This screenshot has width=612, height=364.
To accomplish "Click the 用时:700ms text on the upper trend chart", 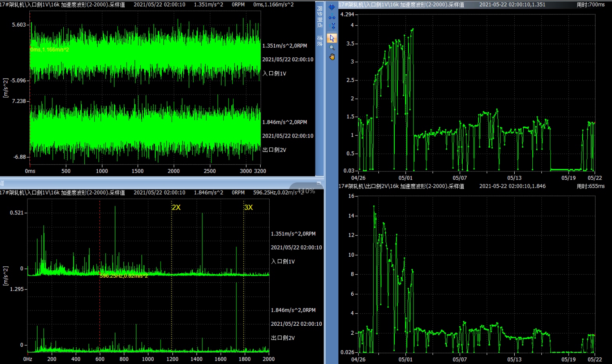I will [591, 5].
